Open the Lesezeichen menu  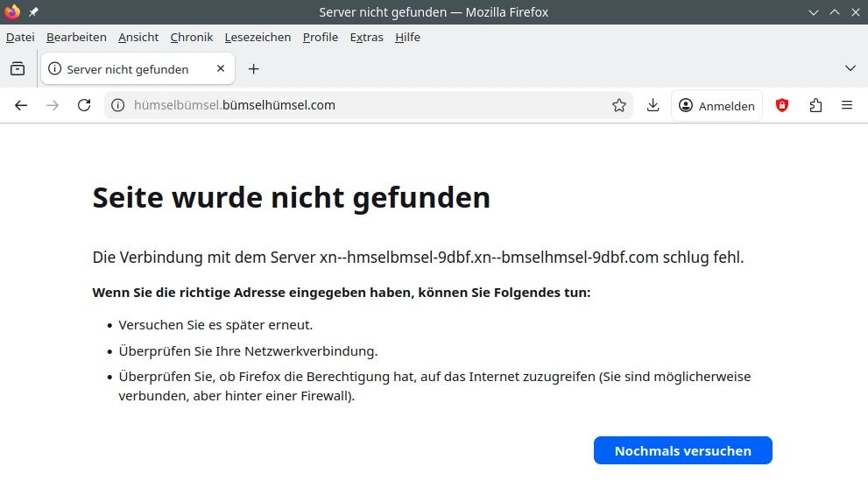tap(258, 37)
